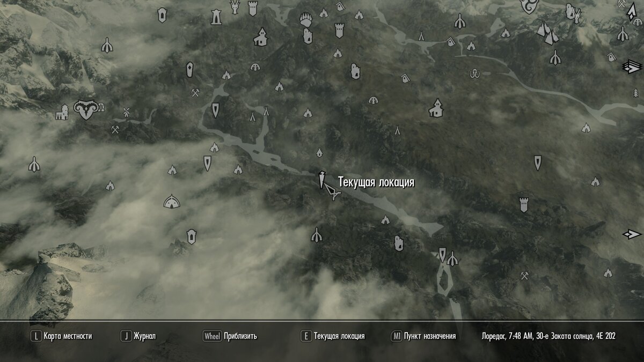Select the omega-shaped icon beside the upper river
Screen dimensions: 644x362
[474, 73]
